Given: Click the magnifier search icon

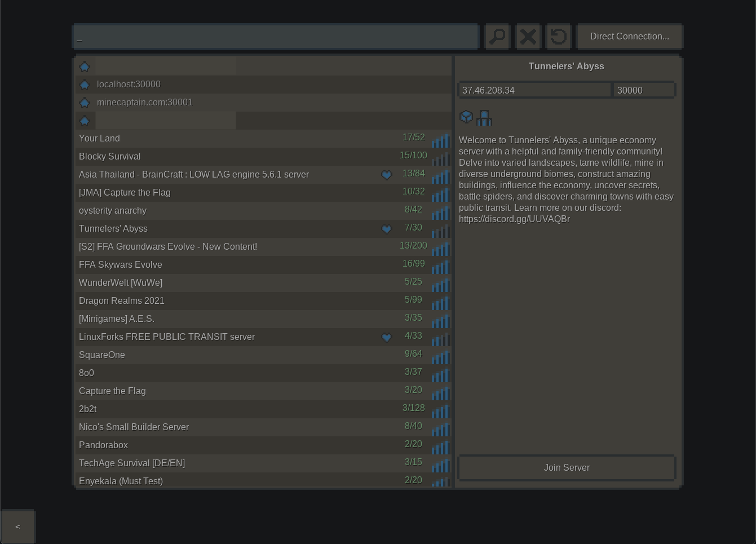Looking at the screenshot, I should [497, 37].
